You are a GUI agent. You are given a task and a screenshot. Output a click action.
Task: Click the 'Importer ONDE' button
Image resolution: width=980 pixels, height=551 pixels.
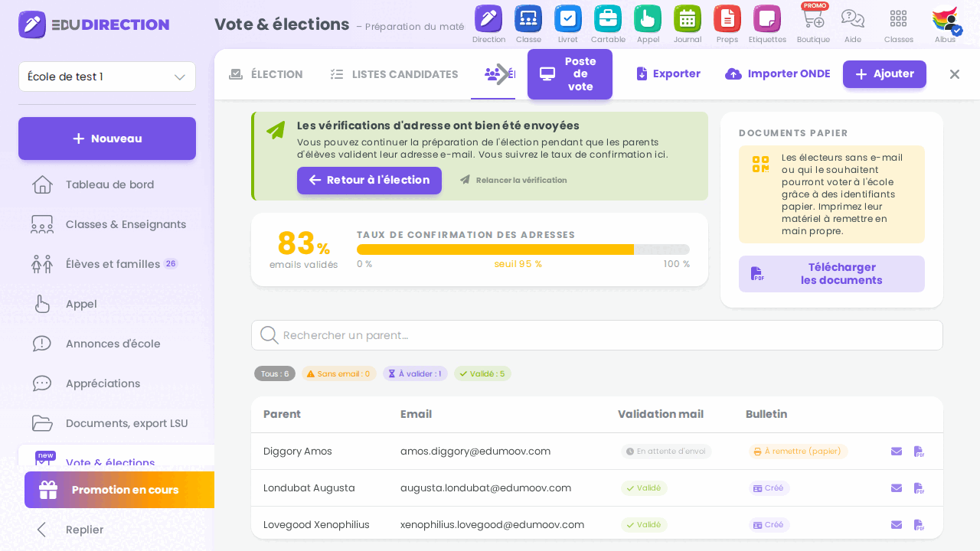pyautogui.click(x=778, y=74)
